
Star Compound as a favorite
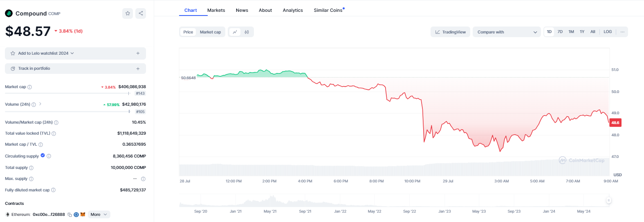click(128, 13)
